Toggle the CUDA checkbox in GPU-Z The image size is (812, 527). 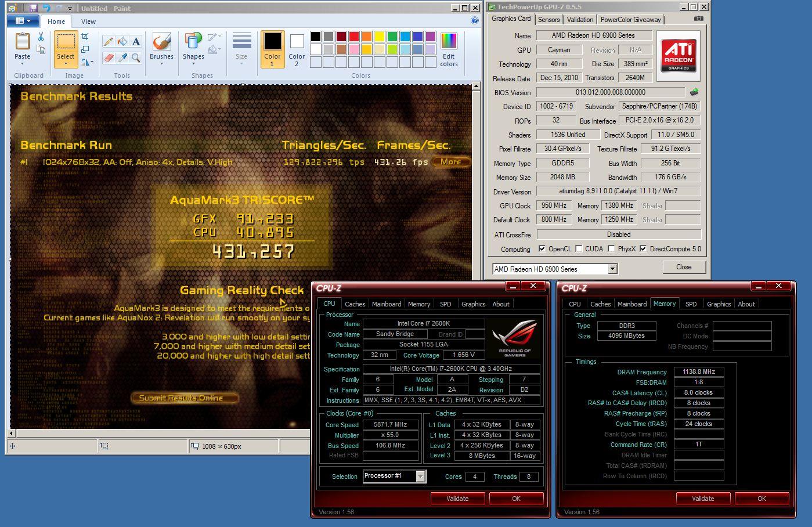(x=579, y=249)
